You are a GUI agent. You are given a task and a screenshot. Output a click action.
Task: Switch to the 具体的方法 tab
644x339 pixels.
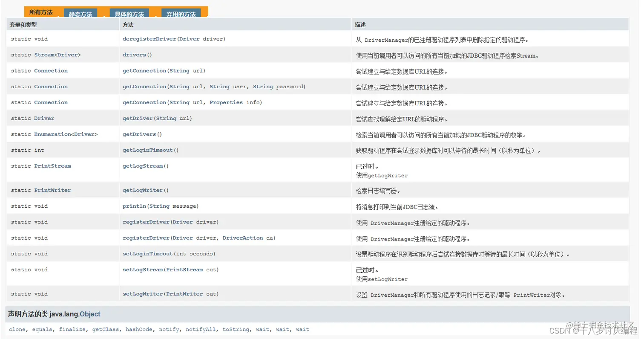click(129, 14)
